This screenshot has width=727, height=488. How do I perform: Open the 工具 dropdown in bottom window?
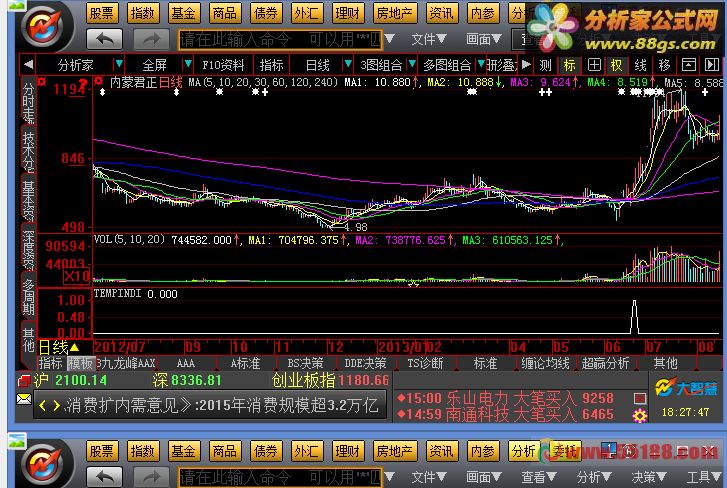tap(704, 477)
